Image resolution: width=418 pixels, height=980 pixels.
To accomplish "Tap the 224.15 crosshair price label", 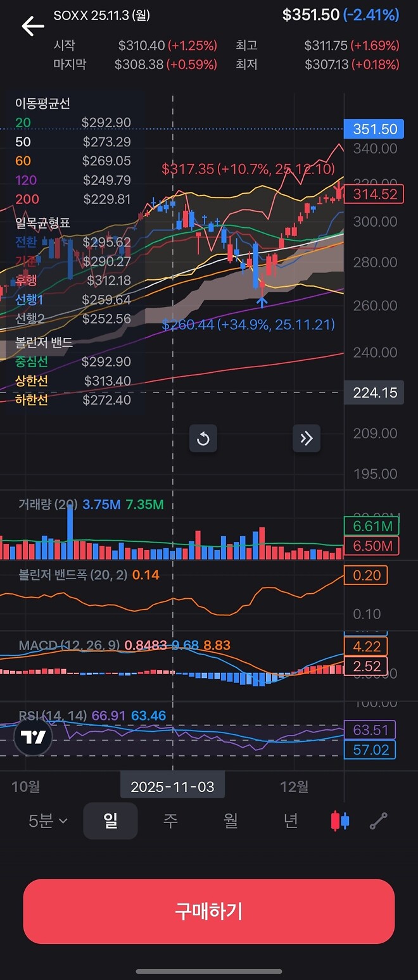I will click(x=375, y=393).
